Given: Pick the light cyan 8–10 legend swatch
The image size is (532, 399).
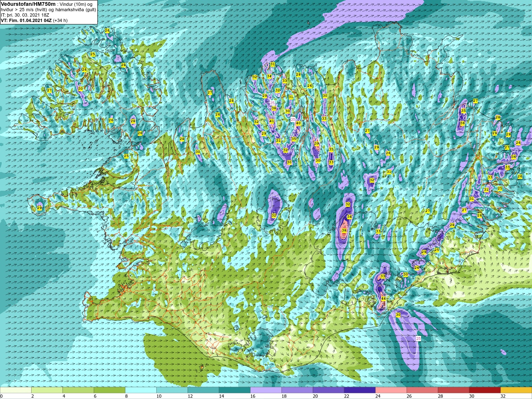Looking at the screenshot, I should pyautogui.click(x=141, y=390).
